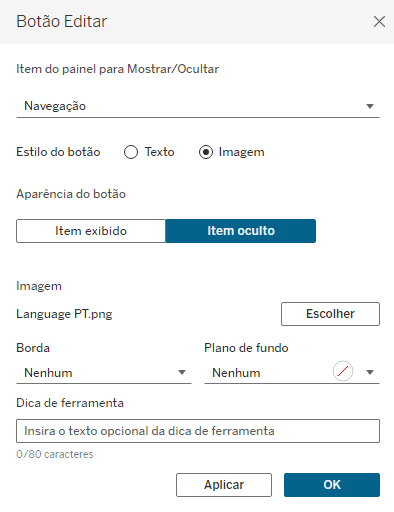Switch to the Item exibido tab
The width and height of the screenshot is (394, 512).
91,231
